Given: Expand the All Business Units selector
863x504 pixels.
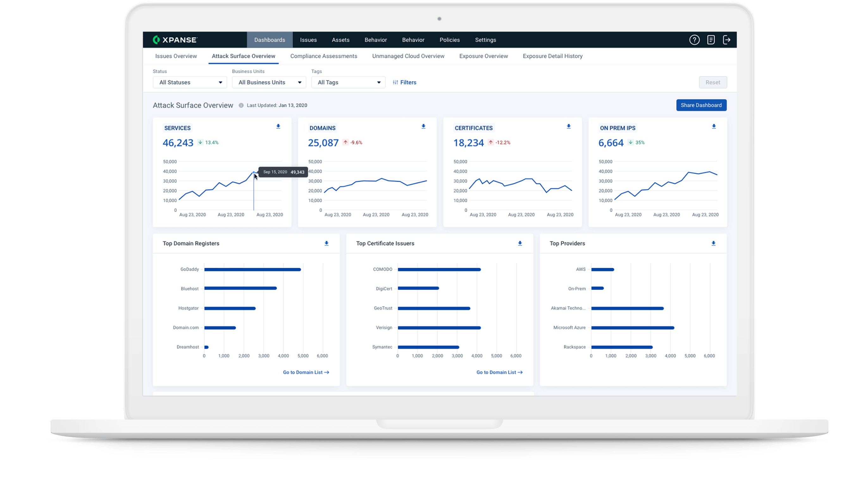Looking at the screenshot, I should [x=269, y=82].
